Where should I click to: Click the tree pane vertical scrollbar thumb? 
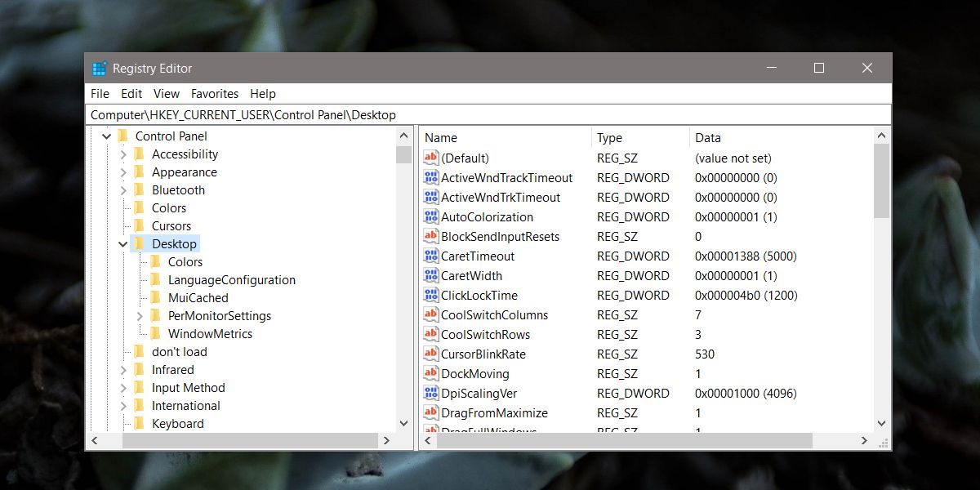[403, 154]
